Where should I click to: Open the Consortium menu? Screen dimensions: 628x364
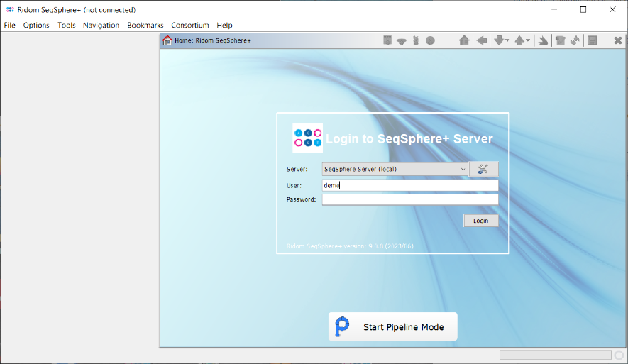click(190, 25)
